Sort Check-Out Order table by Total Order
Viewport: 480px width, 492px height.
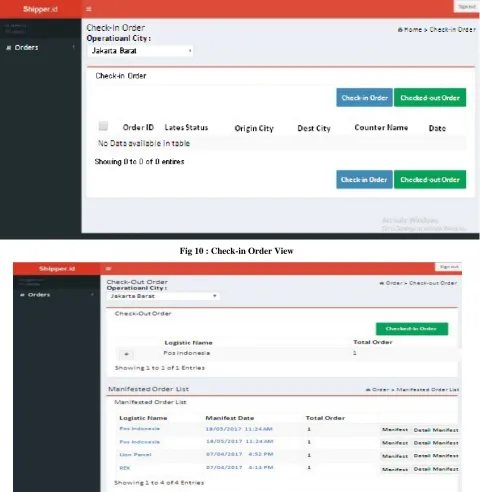click(x=373, y=342)
